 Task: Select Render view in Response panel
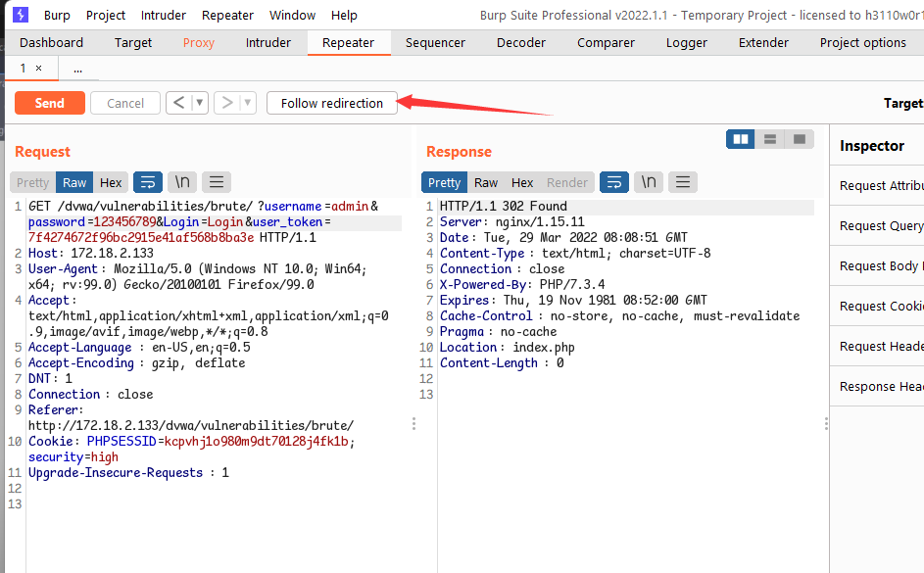coord(567,182)
